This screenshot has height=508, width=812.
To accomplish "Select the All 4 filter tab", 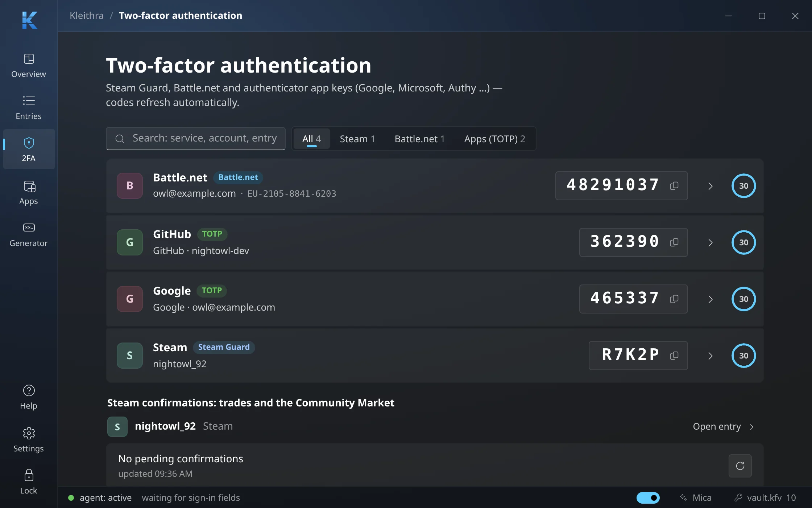I will (311, 139).
